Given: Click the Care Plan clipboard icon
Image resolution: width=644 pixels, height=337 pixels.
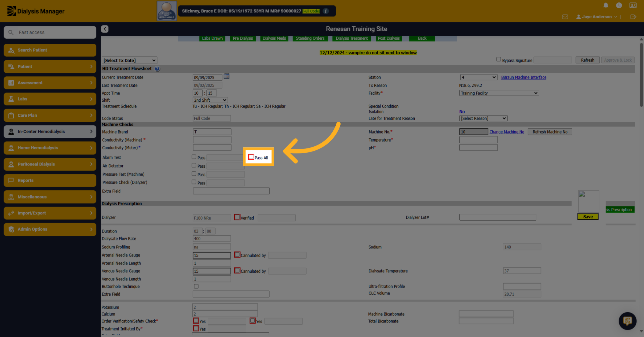Looking at the screenshot, I should 11,115.
